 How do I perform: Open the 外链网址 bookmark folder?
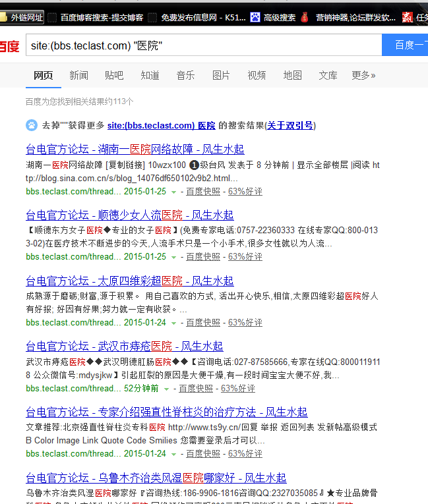[21, 17]
